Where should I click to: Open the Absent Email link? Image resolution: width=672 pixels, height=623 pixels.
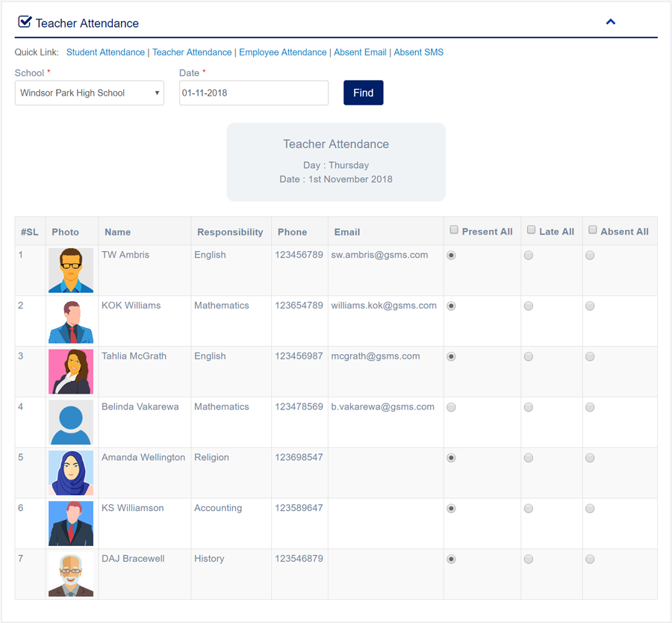pos(360,52)
